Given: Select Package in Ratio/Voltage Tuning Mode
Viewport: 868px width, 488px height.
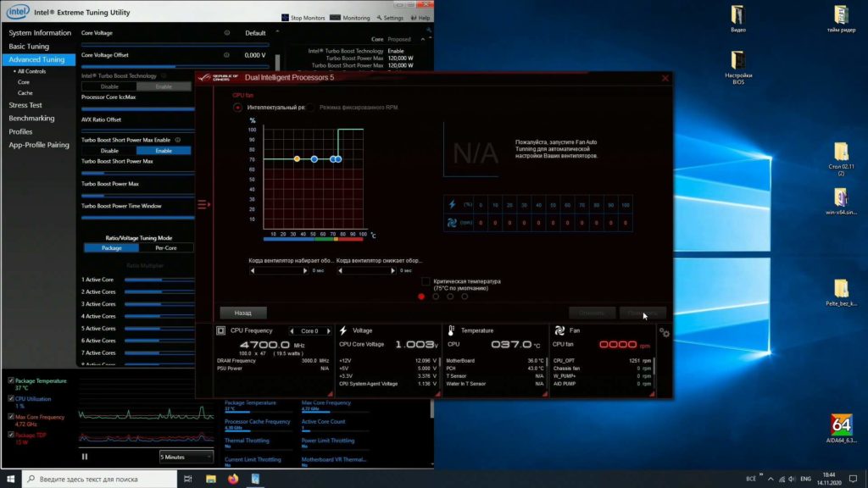Looking at the screenshot, I should click(x=111, y=248).
